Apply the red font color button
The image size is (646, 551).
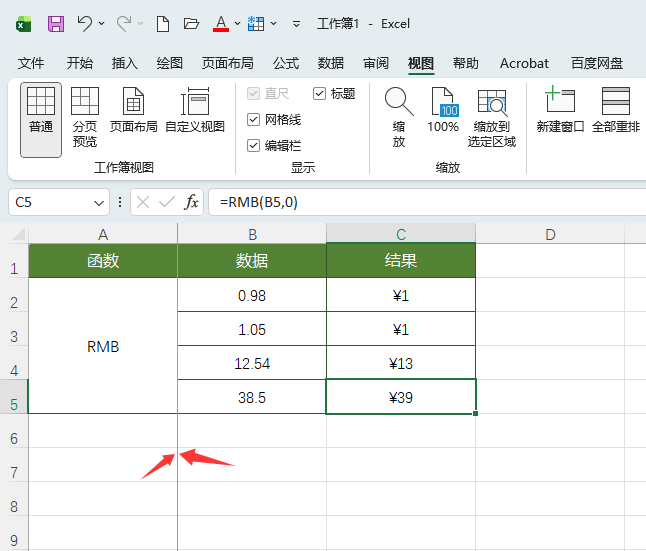tap(221, 24)
